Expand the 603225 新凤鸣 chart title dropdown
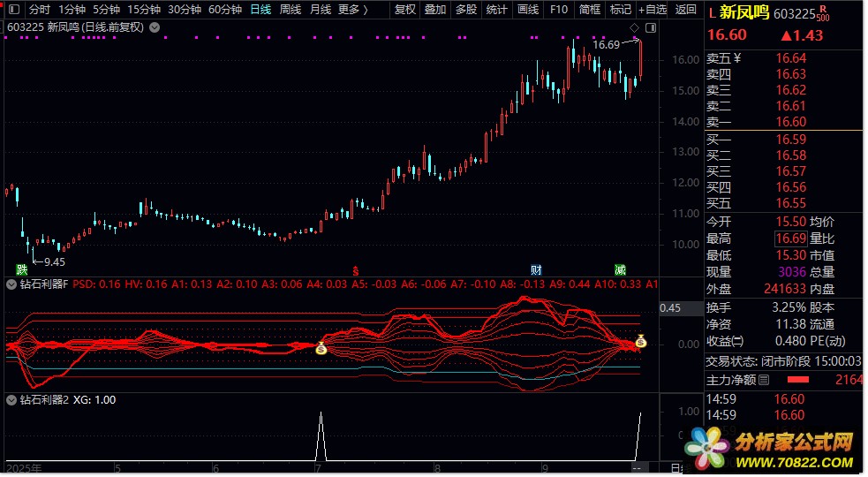The width and height of the screenshot is (868, 477). 155,27
